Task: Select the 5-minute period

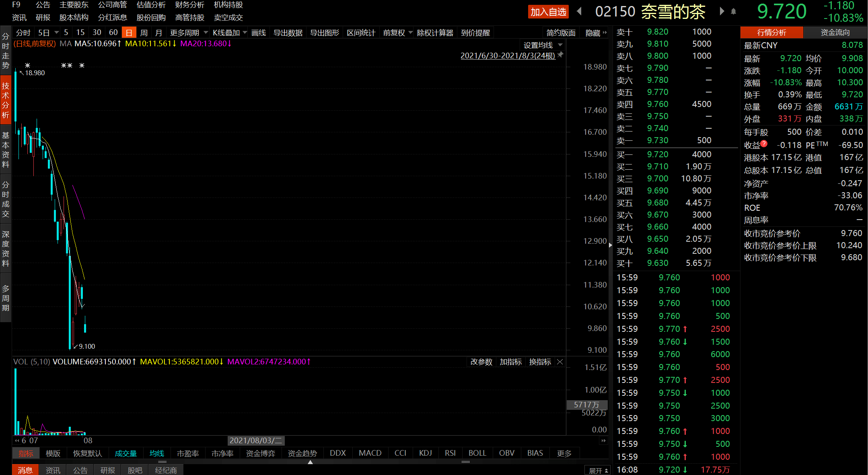Action: coord(66,33)
